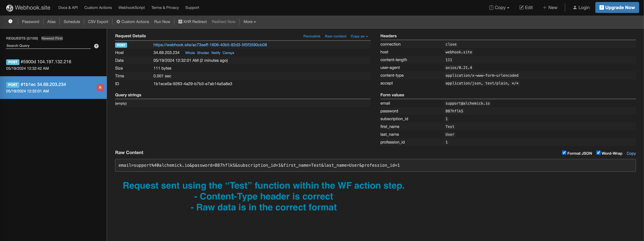Toggle Newest First sort order
The height and width of the screenshot is (241, 644).
click(52, 38)
